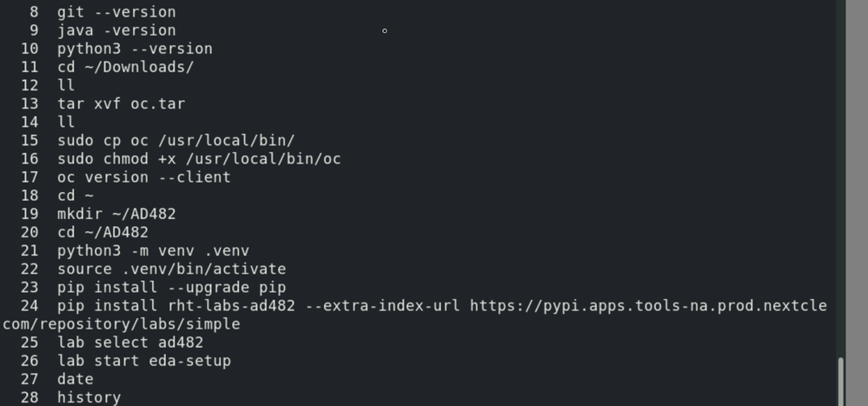Click the 'history' command on line 28
Image resolution: width=868 pixels, height=406 pixels.
click(x=89, y=397)
